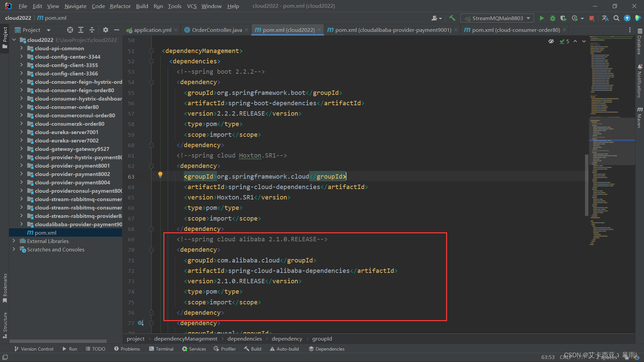Image resolution: width=644 pixels, height=362 pixels.
Task: Go to next highlighted problem arrow
Action: (584, 41)
